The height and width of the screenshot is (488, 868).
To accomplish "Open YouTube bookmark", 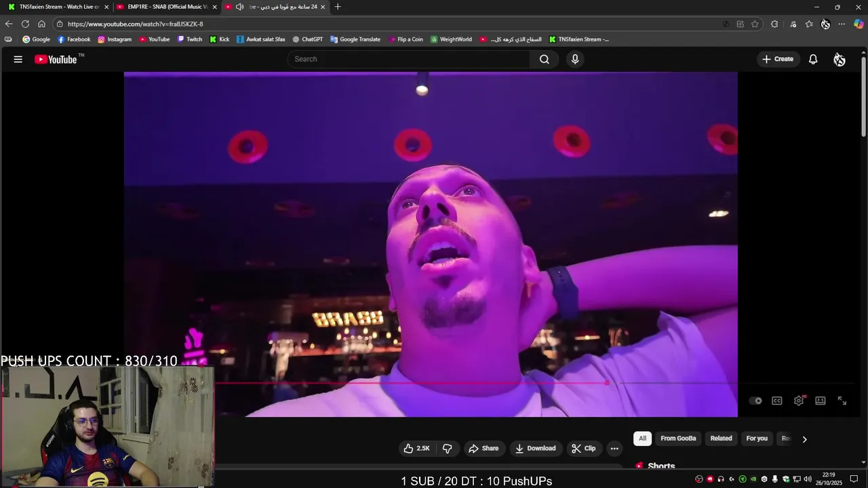I will (x=154, y=39).
